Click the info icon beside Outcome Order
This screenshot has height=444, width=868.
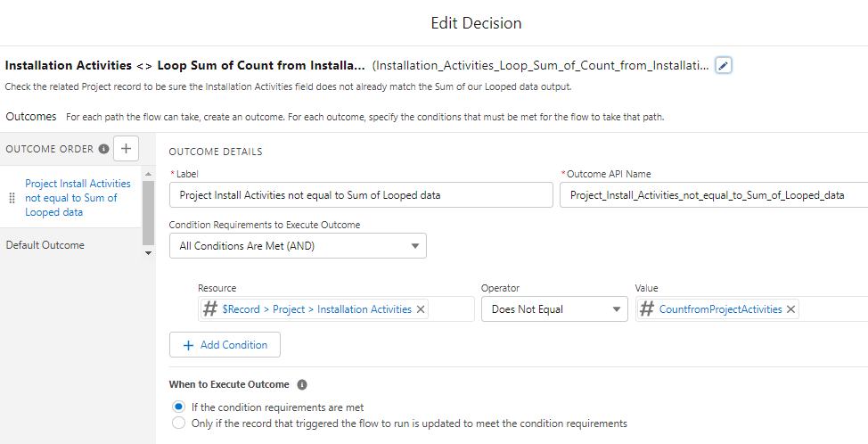pyautogui.click(x=104, y=149)
